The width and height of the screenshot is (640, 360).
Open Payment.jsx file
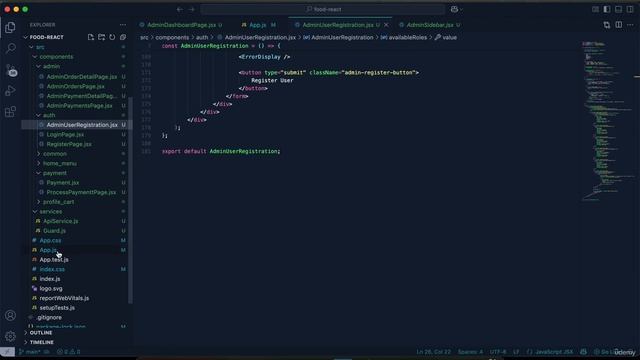(x=63, y=183)
